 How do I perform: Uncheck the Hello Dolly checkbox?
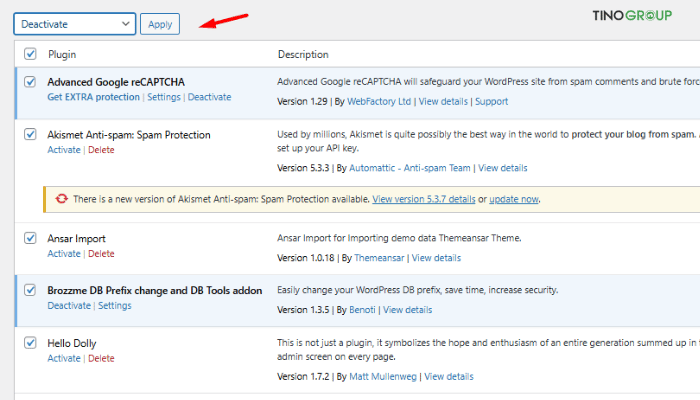pos(30,342)
